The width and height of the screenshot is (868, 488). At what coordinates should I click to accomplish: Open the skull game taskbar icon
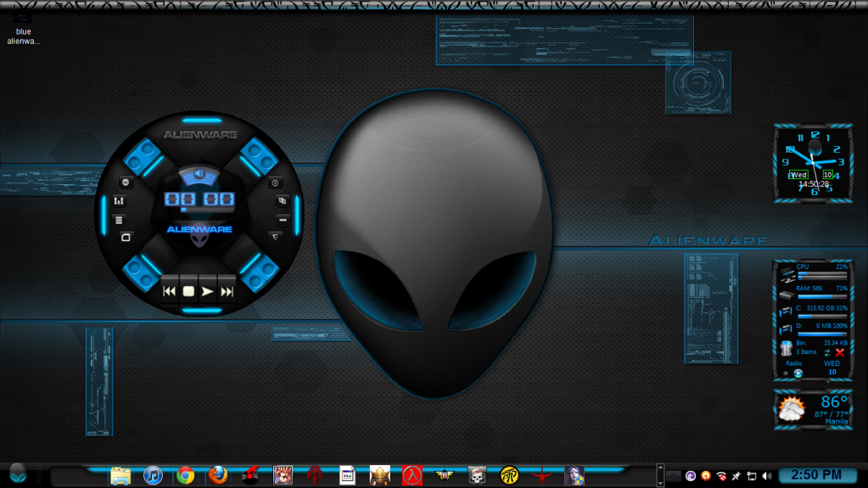tap(477, 475)
